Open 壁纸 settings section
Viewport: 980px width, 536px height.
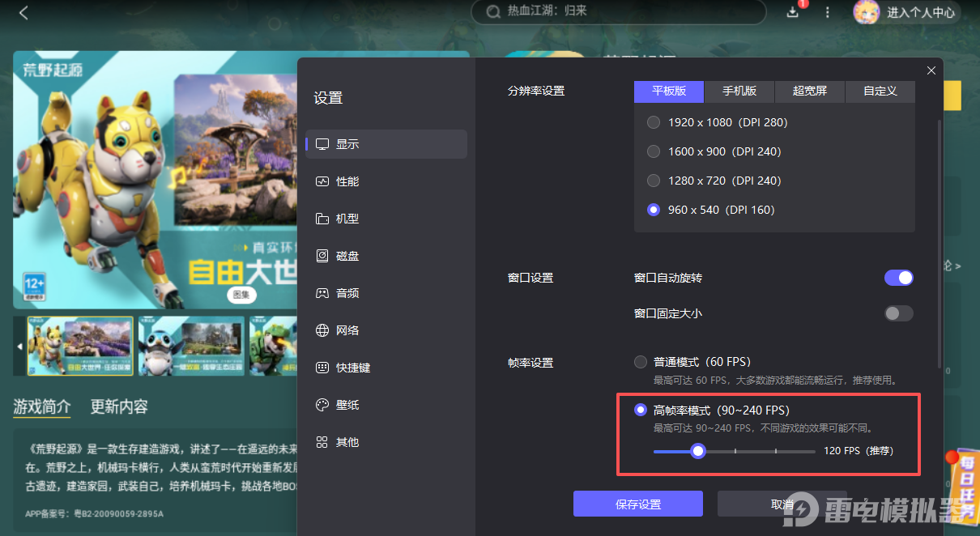[386, 405]
